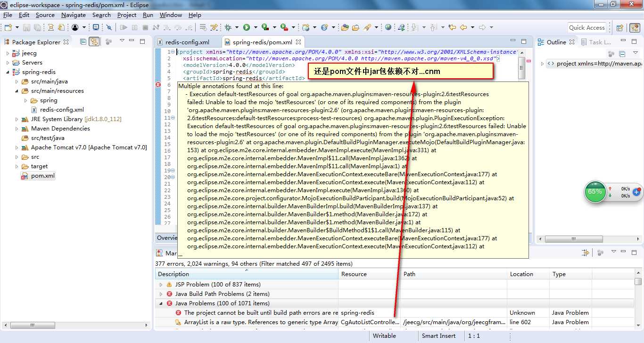Toggle code folding at line 19
This screenshot has width=644, height=343.
tap(173, 171)
